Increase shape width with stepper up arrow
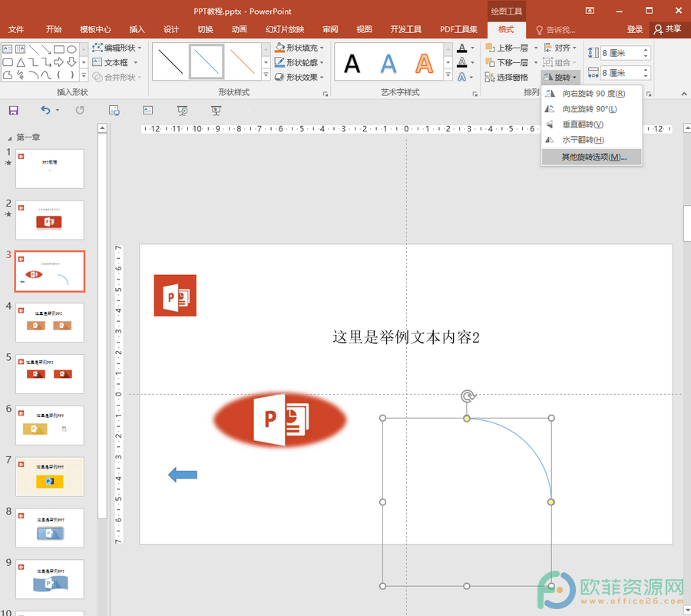This screenshot has width=691, height=616. point(646,70)
